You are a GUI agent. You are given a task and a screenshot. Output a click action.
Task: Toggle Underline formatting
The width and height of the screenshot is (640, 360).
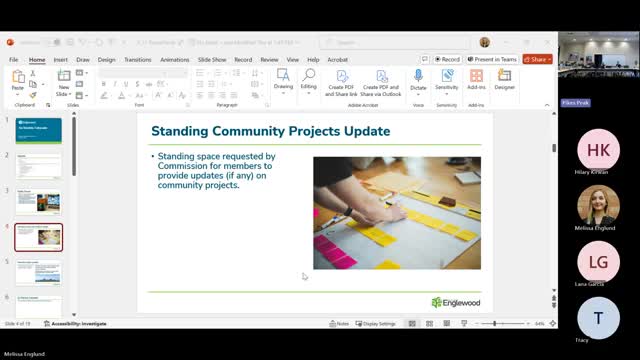pyautogui.click(x=126, y=84)
